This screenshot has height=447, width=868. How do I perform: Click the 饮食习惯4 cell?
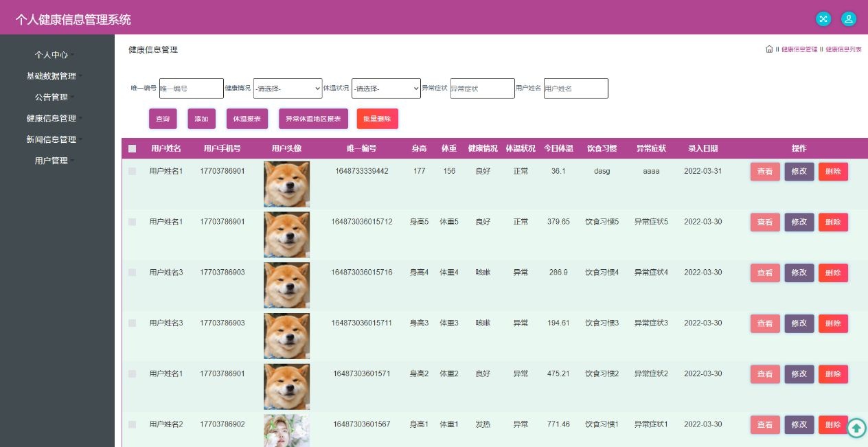pyautogui.click(x=602, y=273)
